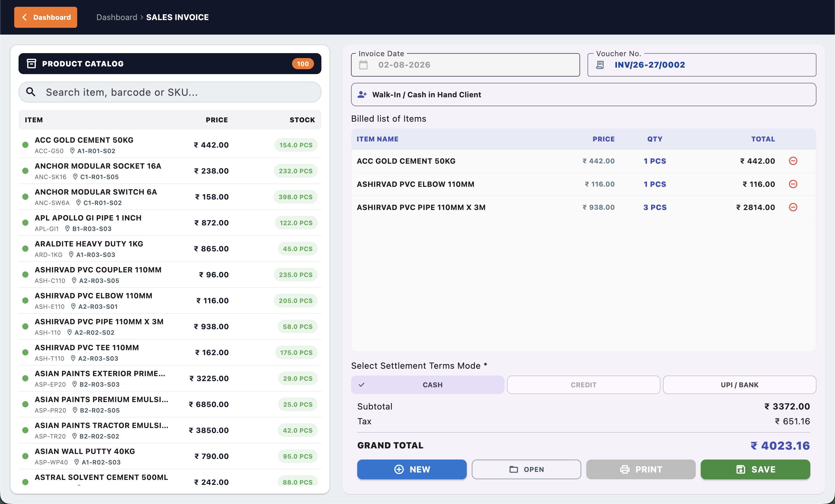Remove ASHIRVAD PVC PIPE 110MM X 3M billed row
Viewport: 835px width, 504px height.
pyautogui.click(x=793, y=207)
